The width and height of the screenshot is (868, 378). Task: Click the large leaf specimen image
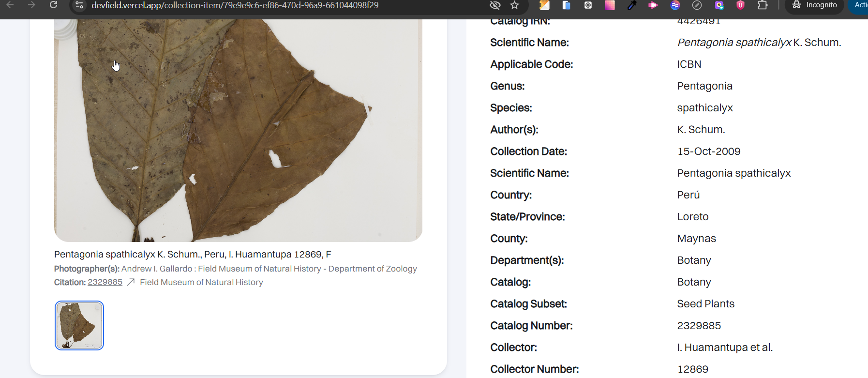[238, 130]
